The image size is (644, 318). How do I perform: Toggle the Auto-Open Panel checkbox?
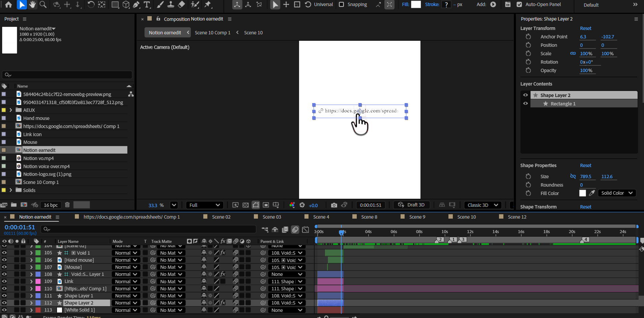(x=519, y=4)
